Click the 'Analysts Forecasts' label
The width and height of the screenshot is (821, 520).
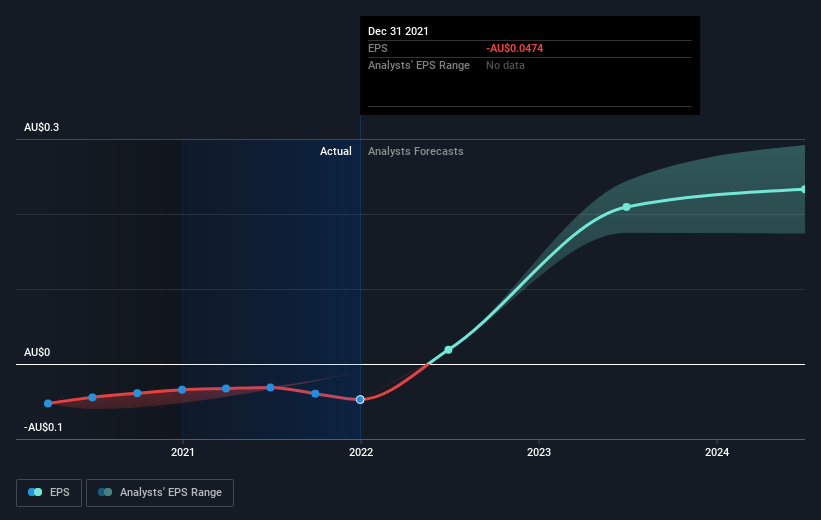pos(416,151)
